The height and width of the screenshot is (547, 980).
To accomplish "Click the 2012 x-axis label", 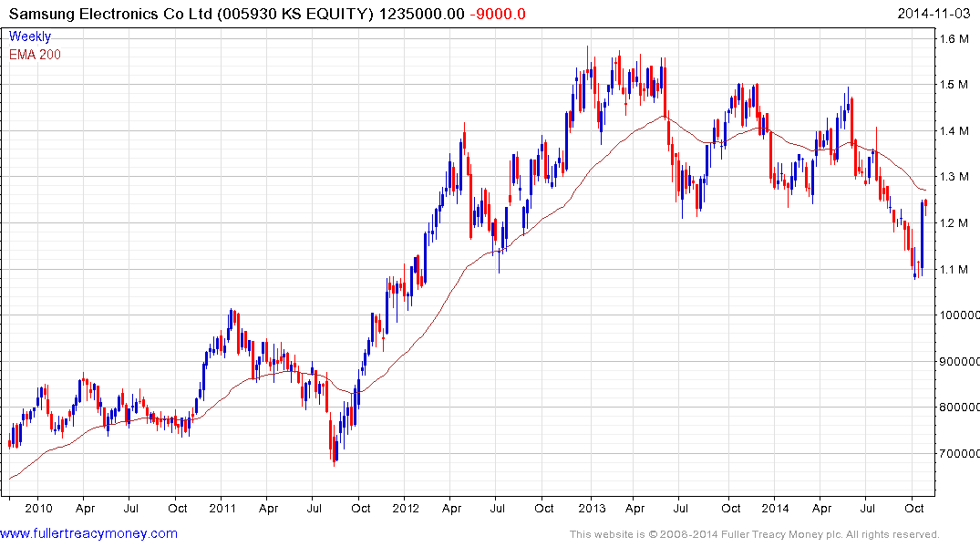I will click(406, 508).
